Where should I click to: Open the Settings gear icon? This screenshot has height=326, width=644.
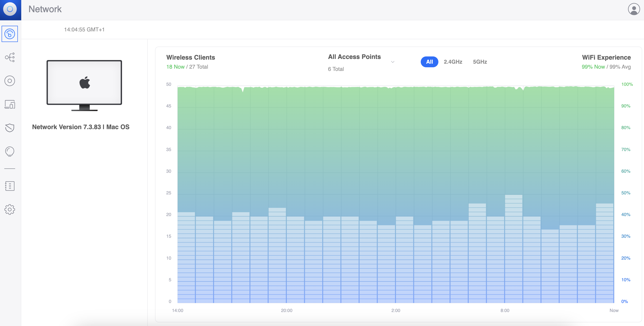click(10, 209)
